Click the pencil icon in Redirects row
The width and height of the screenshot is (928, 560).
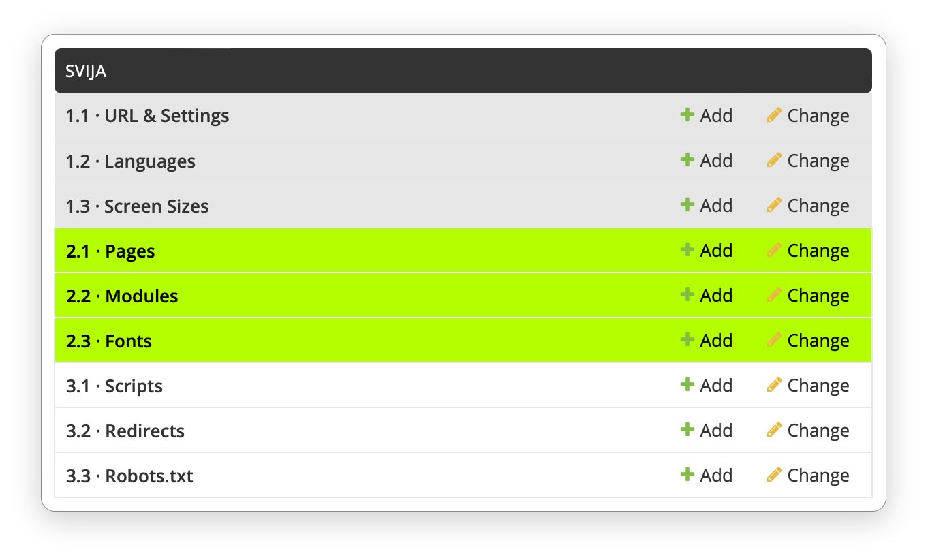point(773,430)
